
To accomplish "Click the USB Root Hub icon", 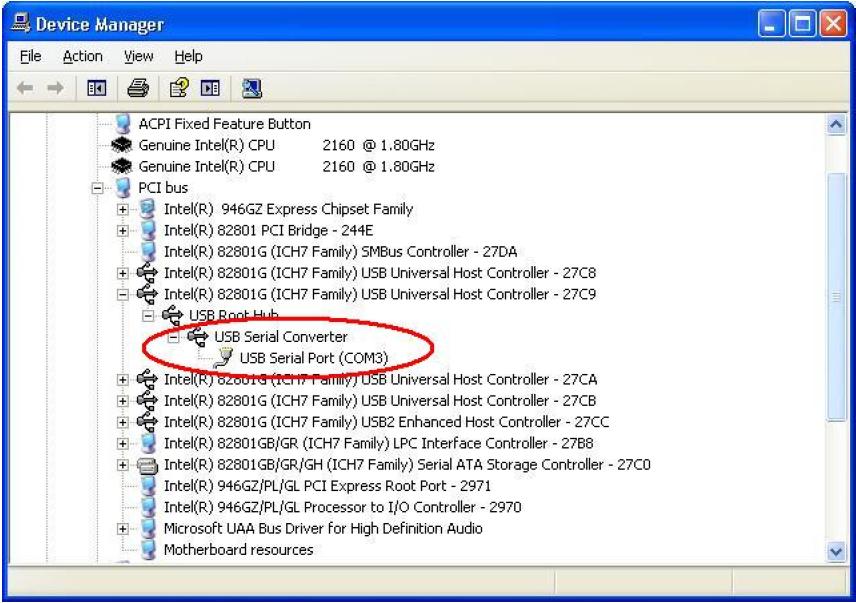I will pos(173,315).
